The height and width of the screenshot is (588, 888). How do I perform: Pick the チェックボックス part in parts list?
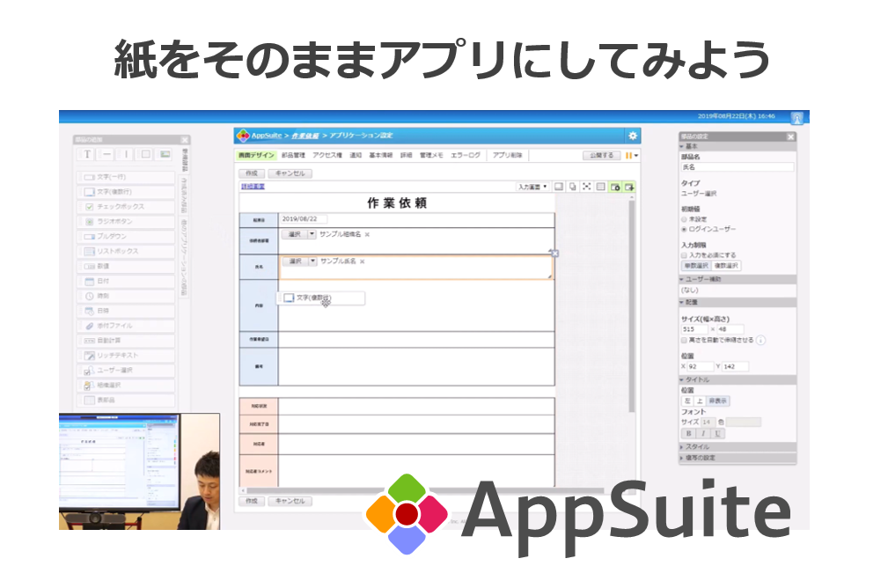(x=126, y=207)
